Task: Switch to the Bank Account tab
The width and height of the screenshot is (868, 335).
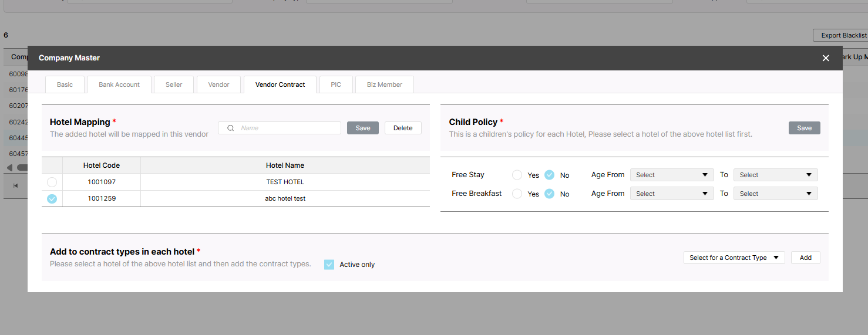Action: [x=119, y=84]
